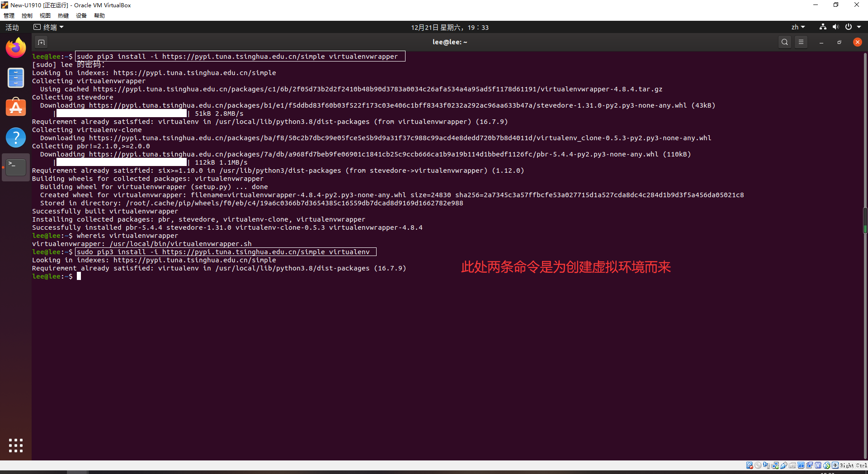Click the 'Collecting stevedore' line
This screenshot has height=474, width=868.
(73, 97)
